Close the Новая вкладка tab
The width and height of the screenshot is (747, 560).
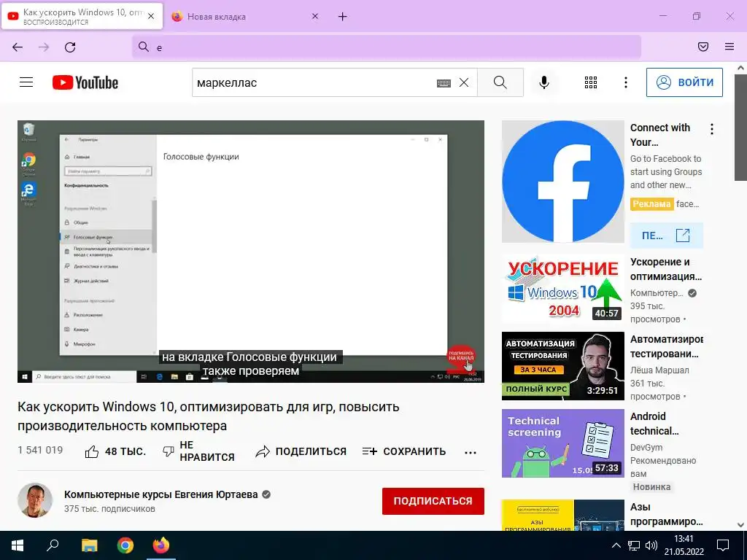click(315, 16)
